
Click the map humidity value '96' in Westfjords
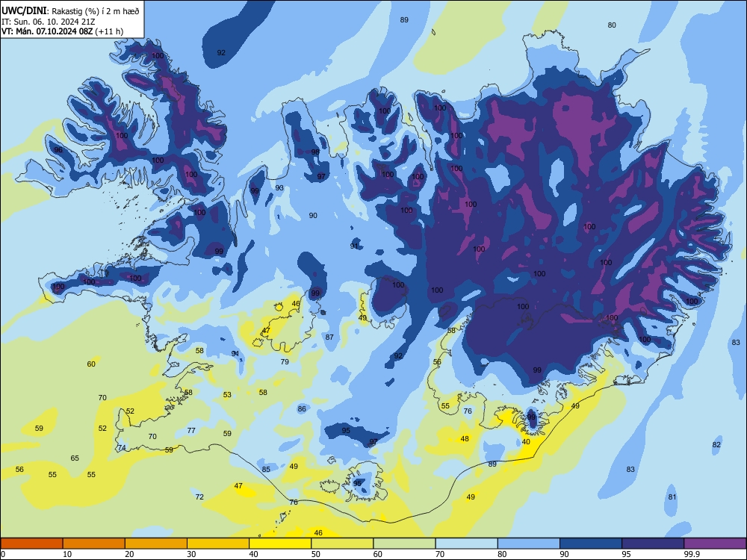coord(58,150)
